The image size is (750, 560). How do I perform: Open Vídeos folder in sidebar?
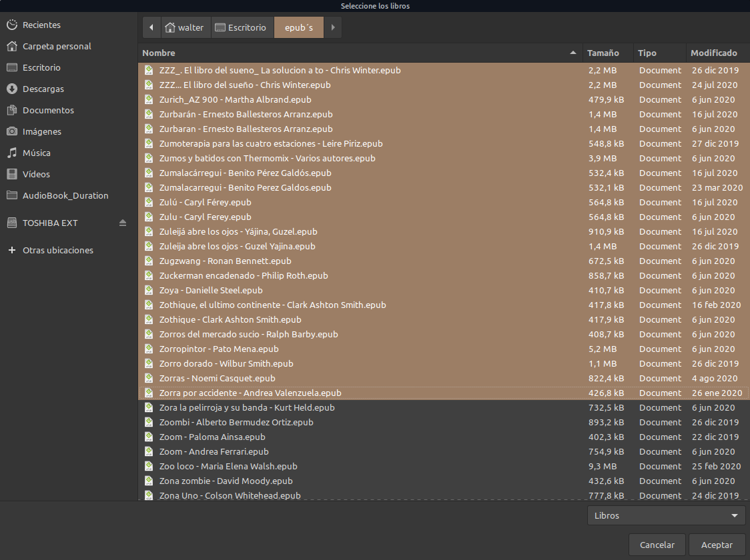[x=36, y=175]
